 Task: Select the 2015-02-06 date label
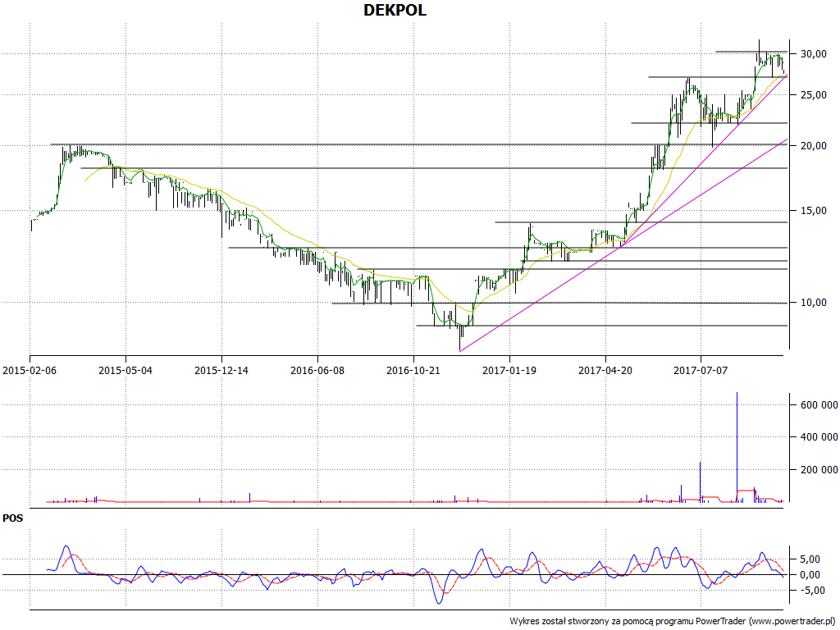(x=30, y=370)
